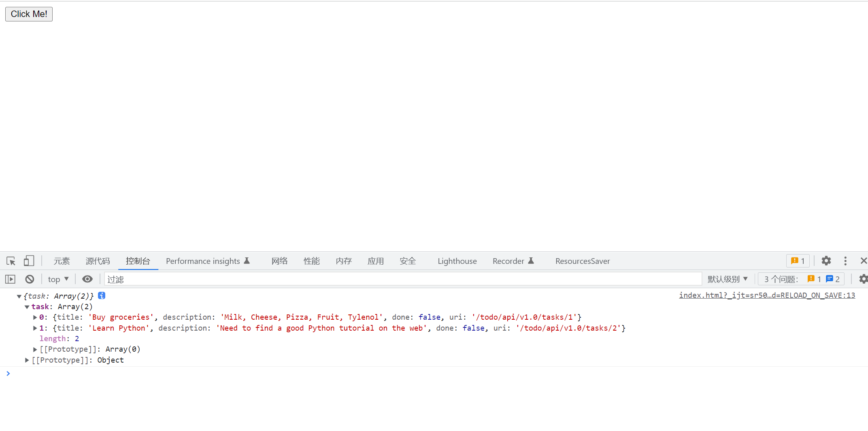
Task: Focus the 过滤 filter input field
Action: pyautogui.click(x=403, y=279)
